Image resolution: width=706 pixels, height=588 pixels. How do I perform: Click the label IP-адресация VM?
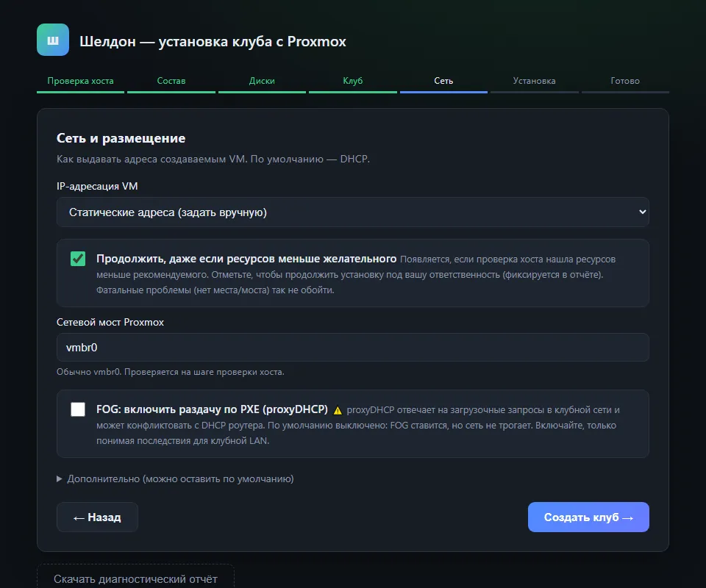tap(97, 186)
